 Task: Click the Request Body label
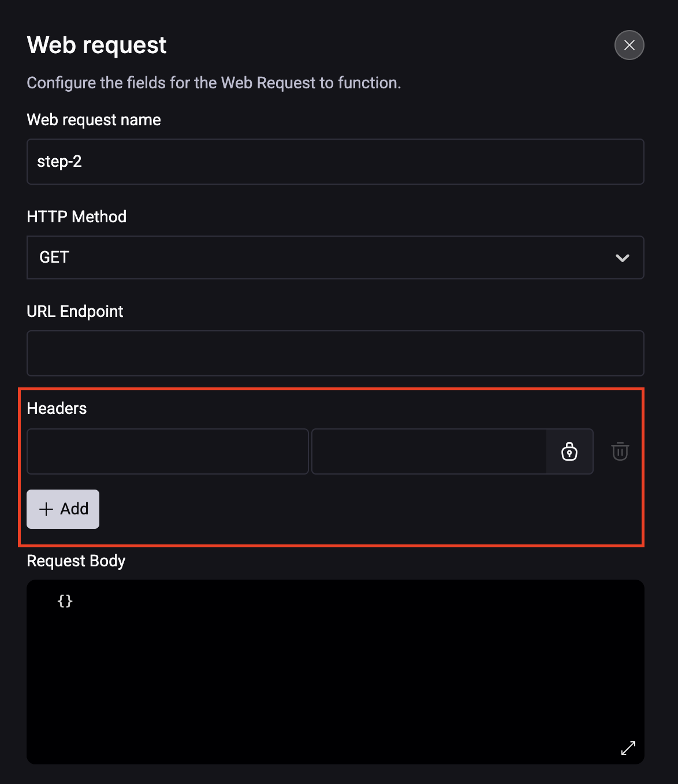point(76,561)
